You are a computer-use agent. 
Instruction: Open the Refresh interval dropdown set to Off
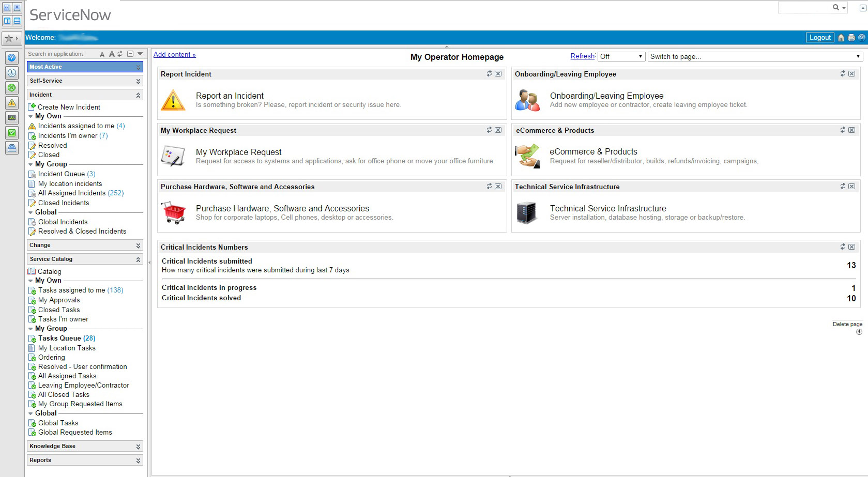click(x=621, y=56)
